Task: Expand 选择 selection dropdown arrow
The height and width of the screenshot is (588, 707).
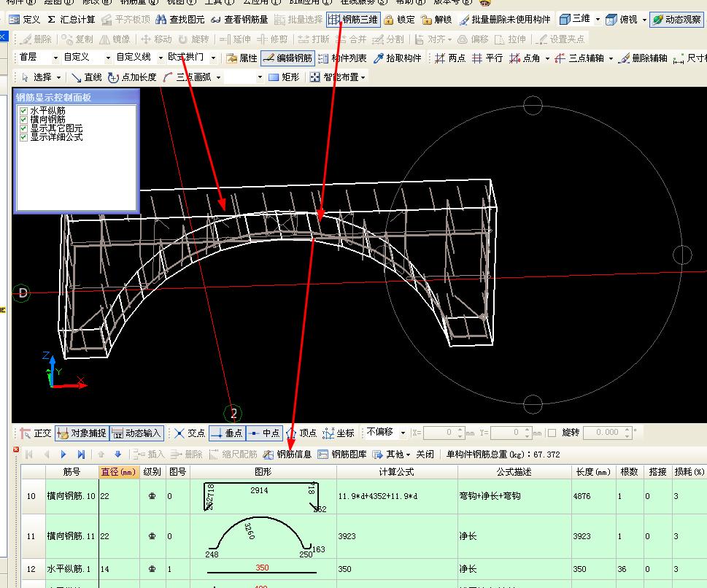Action: pos(58,77)
